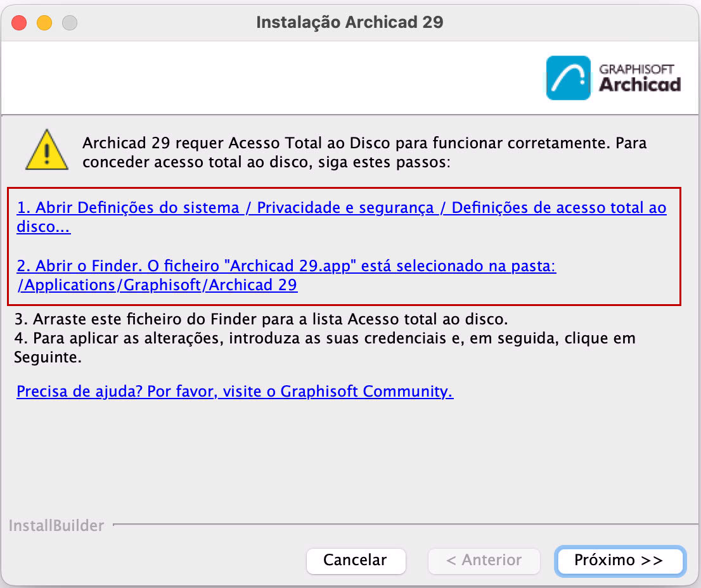Continue with the Próximo button
701x588 pixels.
(x=619, y=560)
